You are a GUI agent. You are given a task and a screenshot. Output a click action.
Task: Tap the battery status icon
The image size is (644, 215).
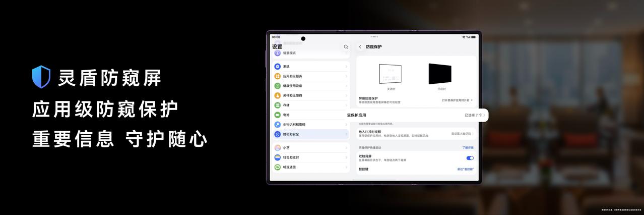(474, 37)
